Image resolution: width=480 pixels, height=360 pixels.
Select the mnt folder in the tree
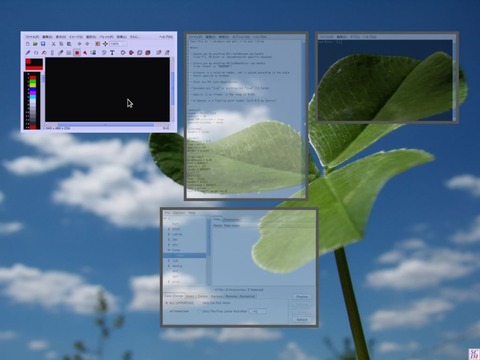coord(176,271)
